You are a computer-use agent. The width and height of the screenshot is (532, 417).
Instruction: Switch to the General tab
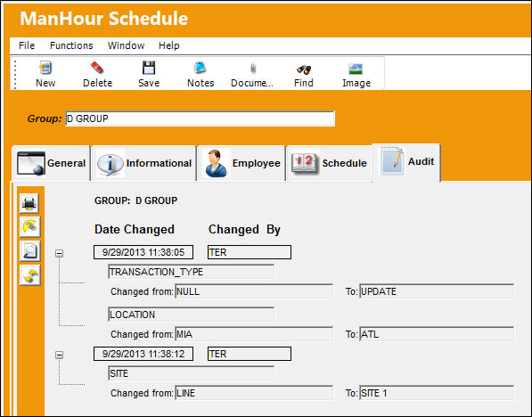click(51, 163)
